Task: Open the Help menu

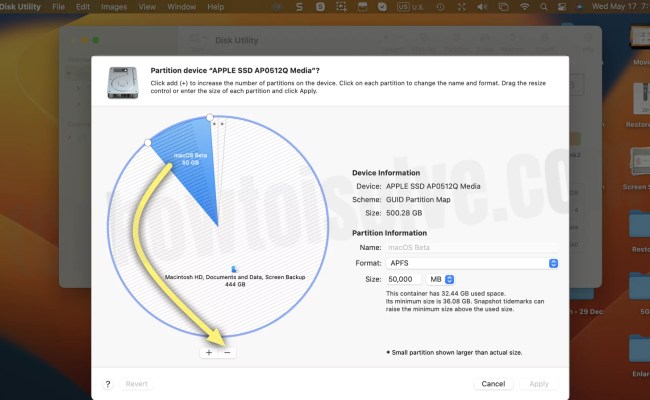Action: coord(216,7)
